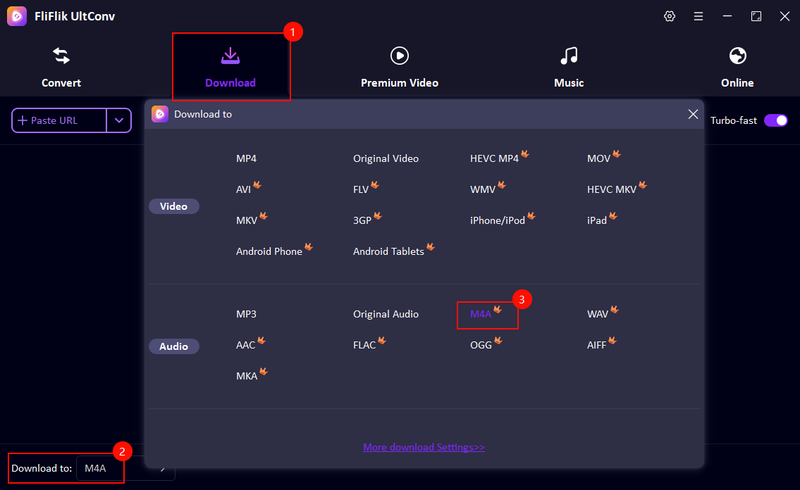This screenshot has width=800, height=490.
Task: Choose iPhone/iPod preset
Action: click(x=497, y=220)
